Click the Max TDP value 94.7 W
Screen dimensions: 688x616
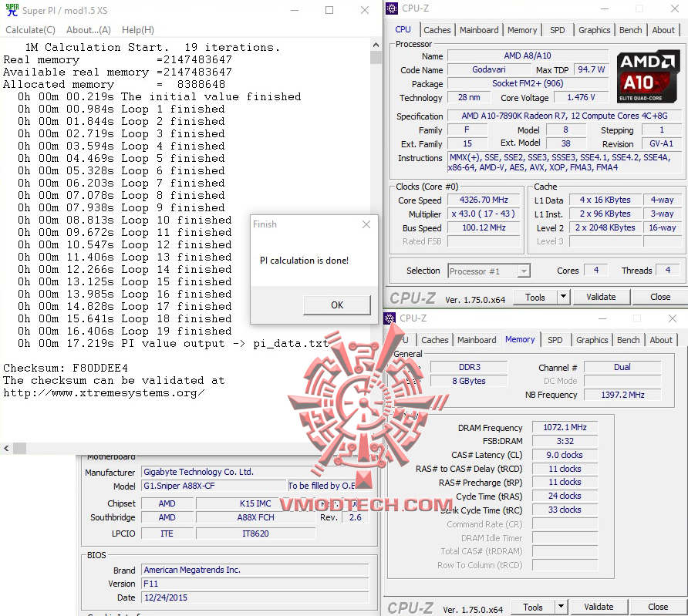591,69
